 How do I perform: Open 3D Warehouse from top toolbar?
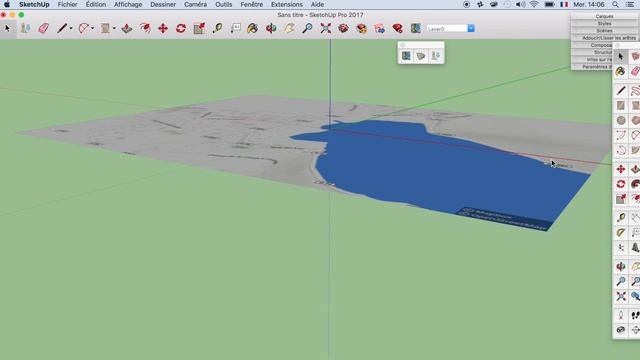(x=344, y=28)
